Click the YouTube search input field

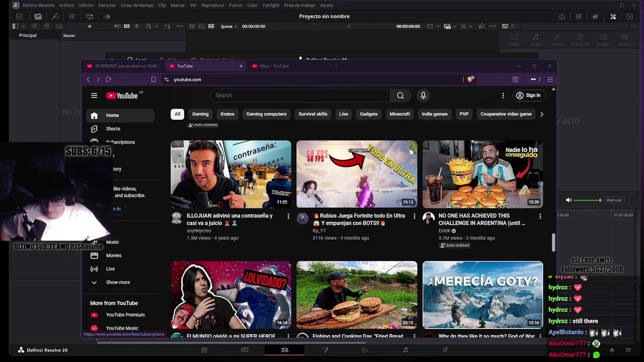(300, 96)
